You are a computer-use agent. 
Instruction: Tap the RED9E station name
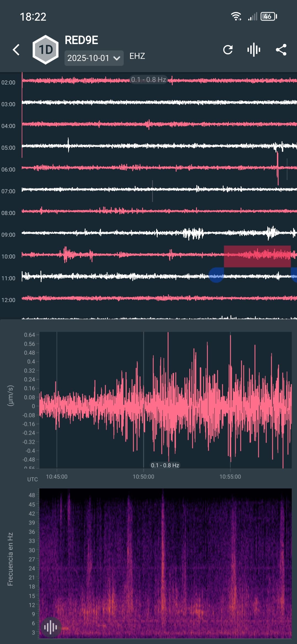pos(81,40)
